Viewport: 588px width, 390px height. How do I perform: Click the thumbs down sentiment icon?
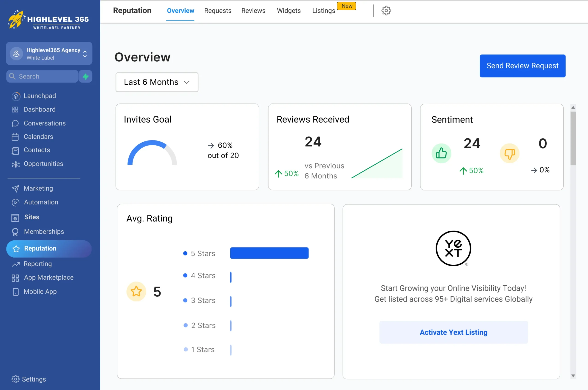pyautogui.click(x=509, y=153)
